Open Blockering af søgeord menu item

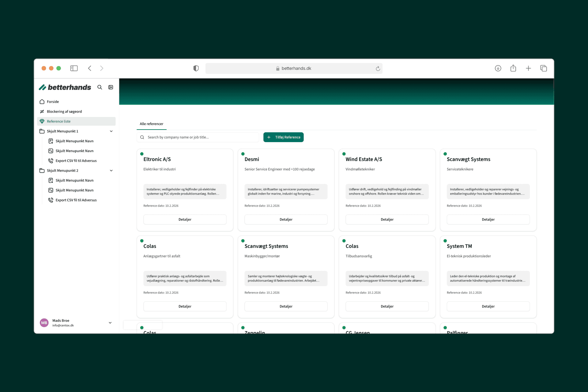64,111
